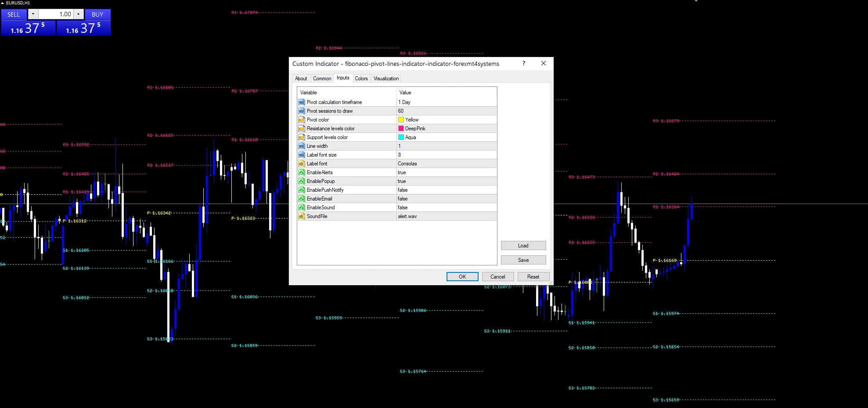The image size is (868, 408).
Task: Click the SELL button
Action: 14,14
